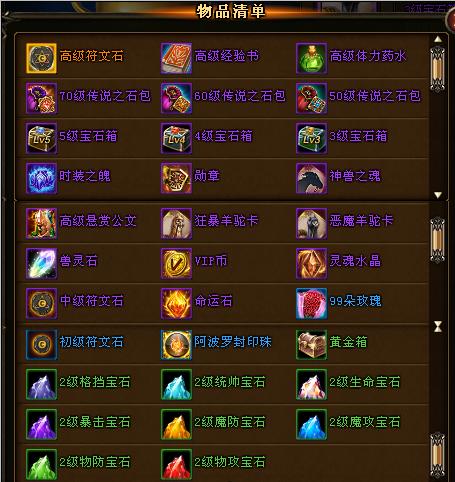The image size is (455, 482).
Task: Click the 2级魔防宝石 orange gem icon
Action: pos(176,424)
